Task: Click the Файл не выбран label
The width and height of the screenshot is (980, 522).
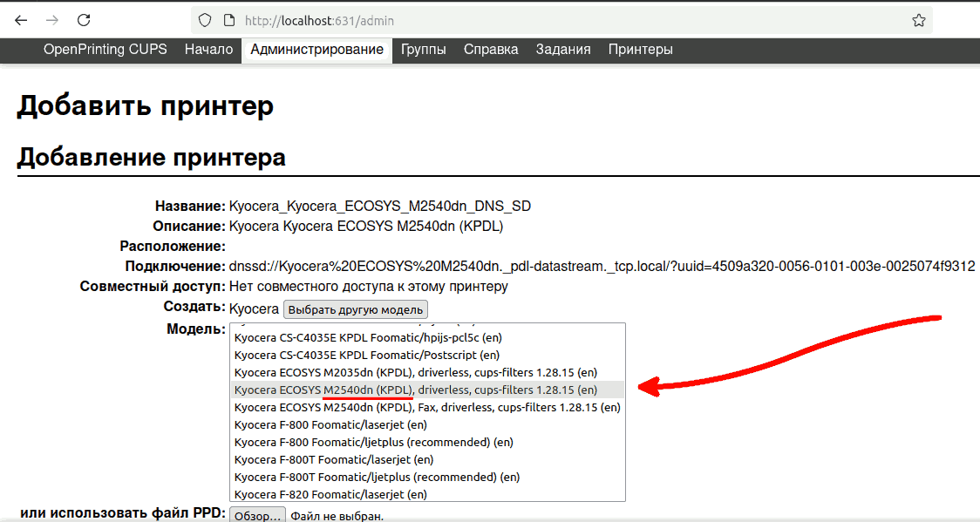Action: (x=337, y=517)
